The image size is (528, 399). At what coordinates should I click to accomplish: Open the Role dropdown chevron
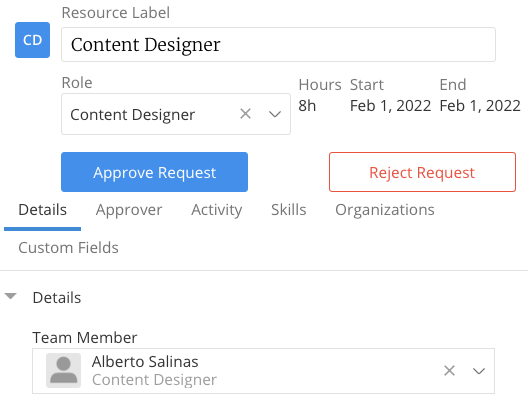click(x=275, y=114)
